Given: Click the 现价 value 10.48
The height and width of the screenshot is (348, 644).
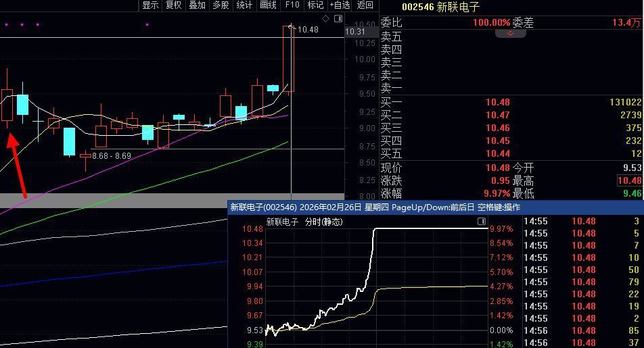Looking at the screenshot, I should (x=498, y=168).
